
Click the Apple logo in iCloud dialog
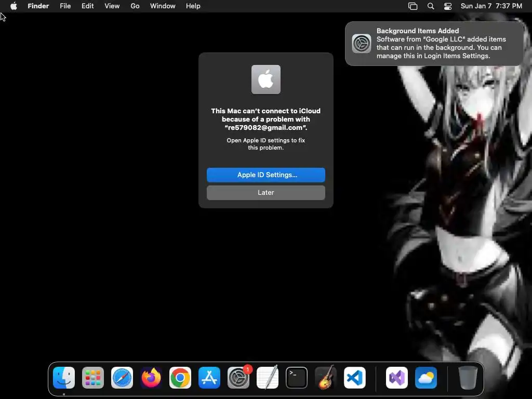[x=265, y=79]
